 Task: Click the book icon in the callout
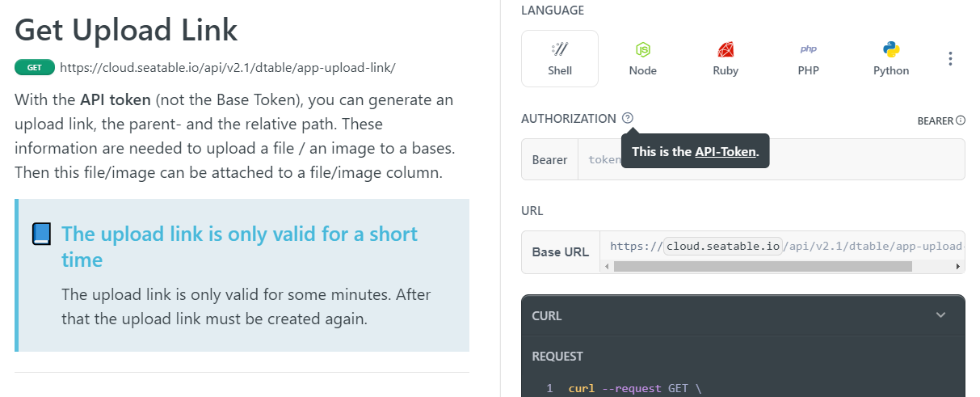point(41,234)
